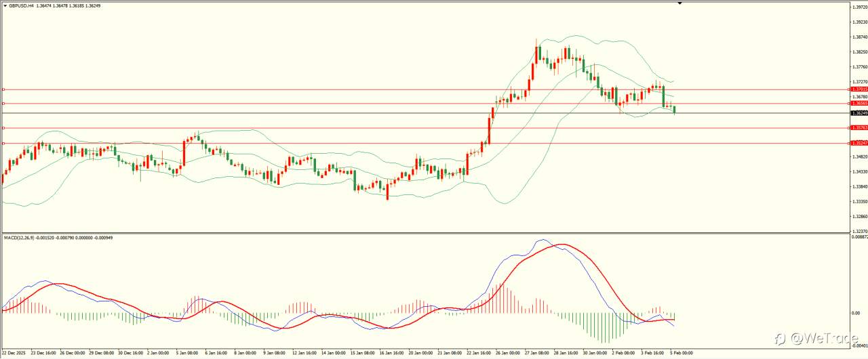Screen dimensions: 868x359
Task: Click the 1.37760 price scale value
Action: [859, 67]
